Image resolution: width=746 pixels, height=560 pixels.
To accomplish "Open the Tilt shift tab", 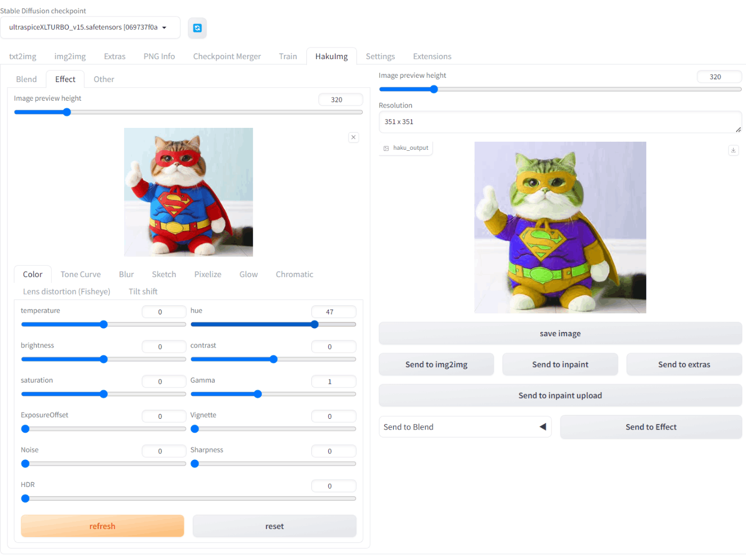I will pos(143,291).
